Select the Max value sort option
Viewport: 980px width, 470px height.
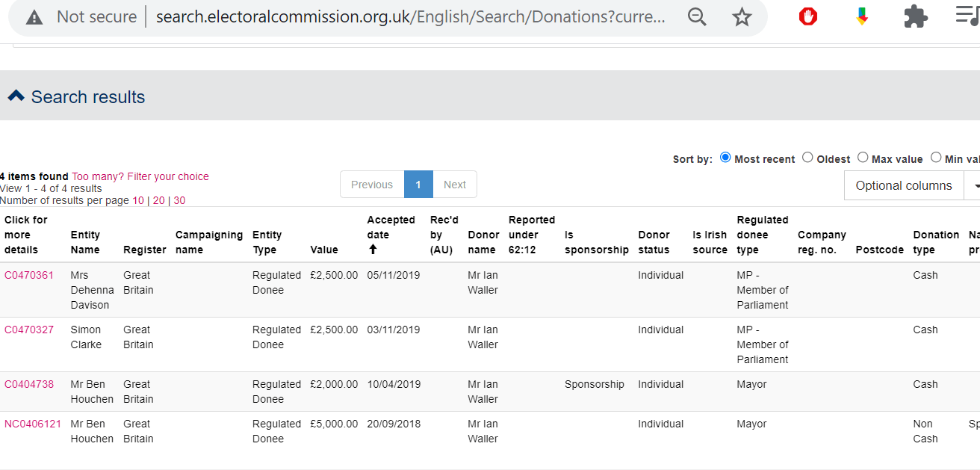(863, 158)
